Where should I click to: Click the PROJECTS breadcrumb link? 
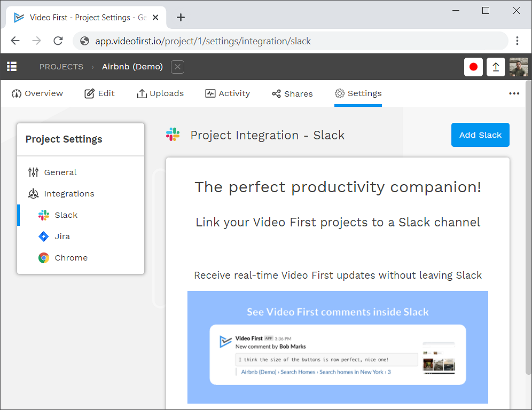coord(61,67)
